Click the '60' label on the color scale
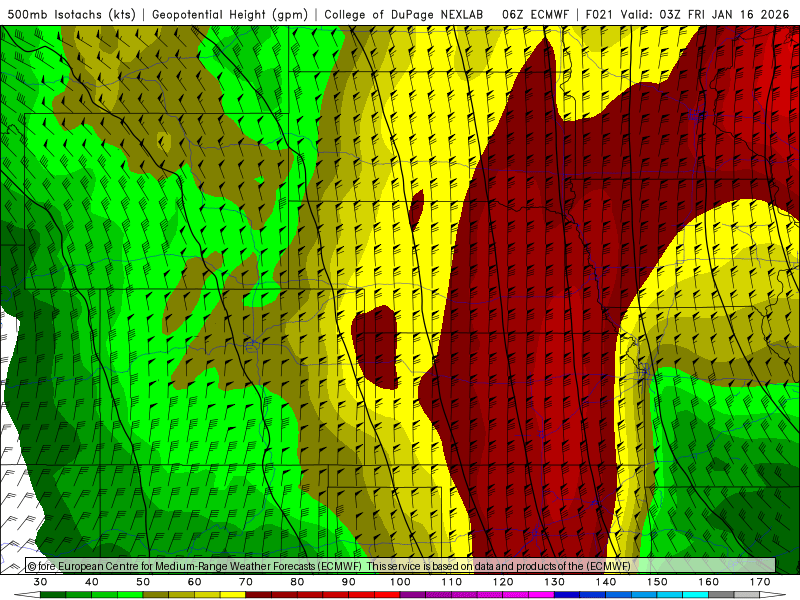The height and width of the screenshot is (600, 800). (194, 582)
